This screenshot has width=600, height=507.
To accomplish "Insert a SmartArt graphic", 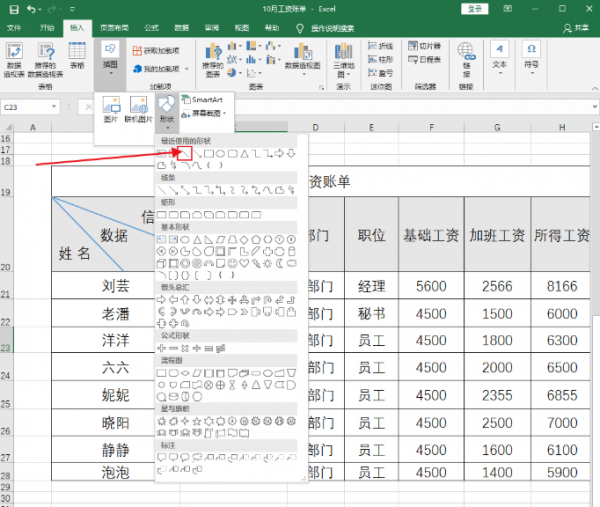I will [202, 100].
